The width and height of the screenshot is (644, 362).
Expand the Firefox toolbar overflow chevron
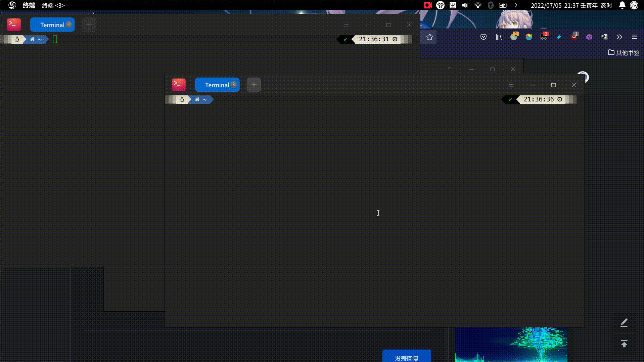619,37
